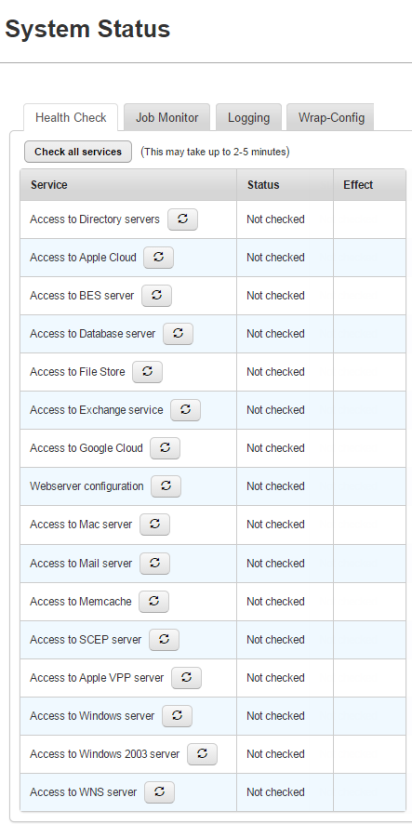Refresh the Access to Database server check
The width and height of the screenshot is (412, 824).
[x=178, y=334]
